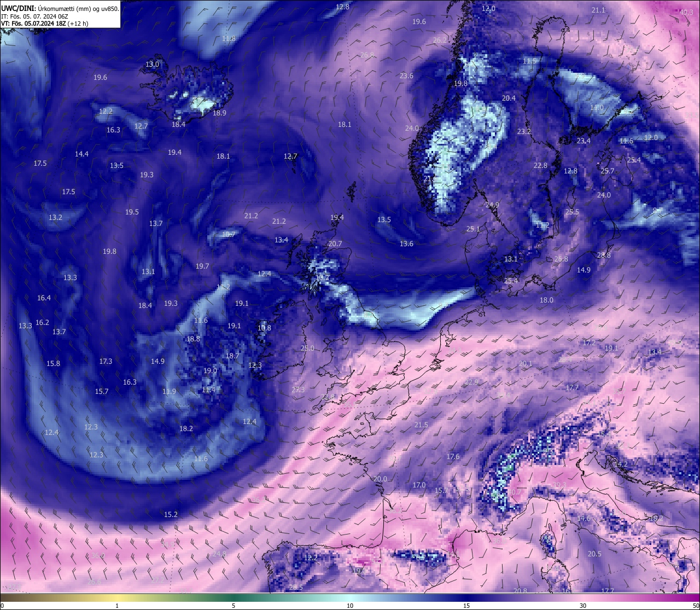700x610 pixels.
Task: Click the 11.8 value label
Action: [x=229, y=39]
